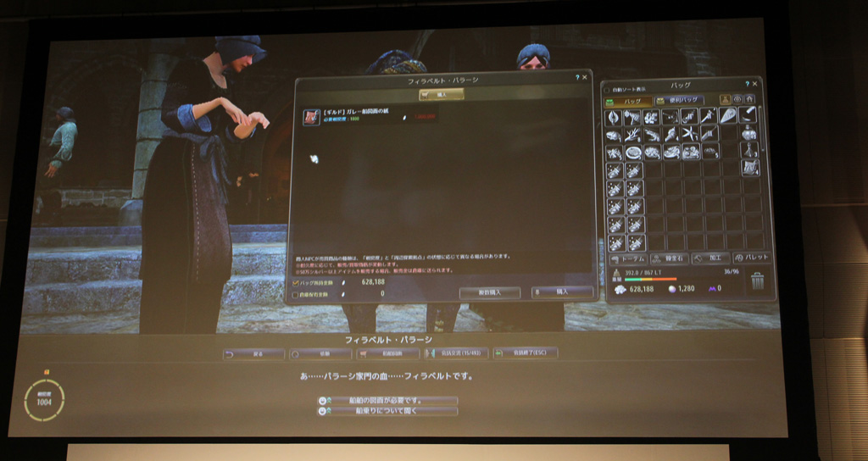The width and height of the screenshot is (868, 461).
Task: Click the (15/493) conversation button
Action: (x=455, y=353)
